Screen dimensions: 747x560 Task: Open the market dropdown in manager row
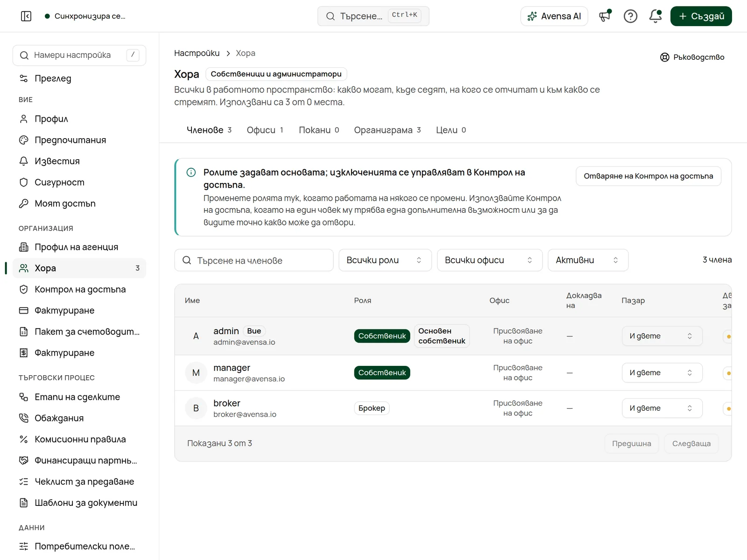(x=662, y=372)
